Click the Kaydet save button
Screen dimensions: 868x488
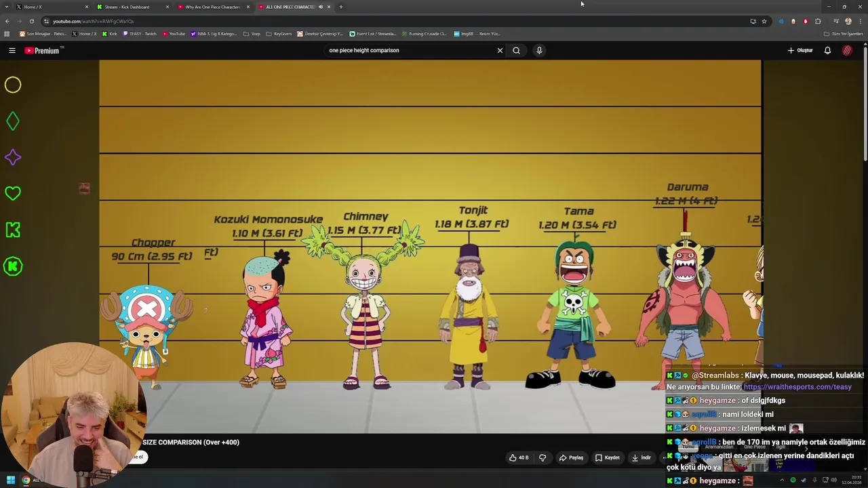[x=608, y=457]
